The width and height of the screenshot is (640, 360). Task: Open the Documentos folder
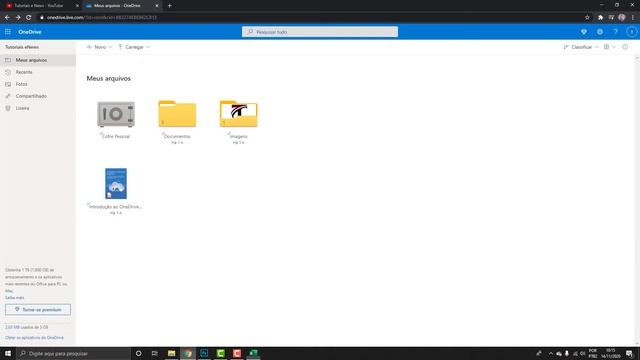point(177,114)
